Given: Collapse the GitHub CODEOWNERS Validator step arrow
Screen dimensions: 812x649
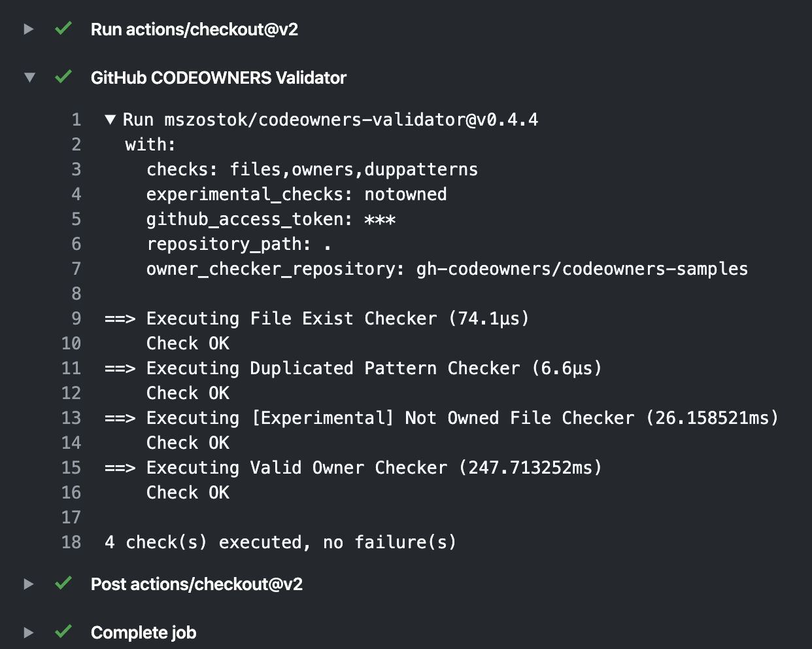Looking at the screenshot, I should coord(29,77).
